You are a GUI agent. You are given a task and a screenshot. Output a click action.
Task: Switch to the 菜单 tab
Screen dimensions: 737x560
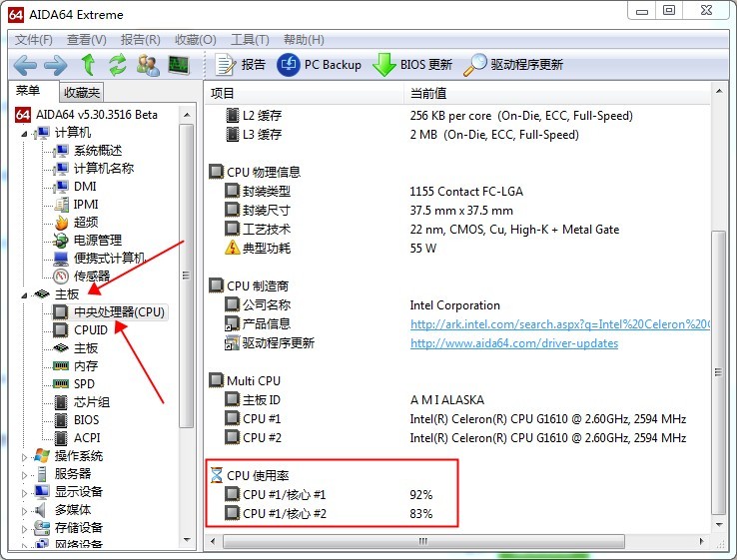tap(28, 90)
